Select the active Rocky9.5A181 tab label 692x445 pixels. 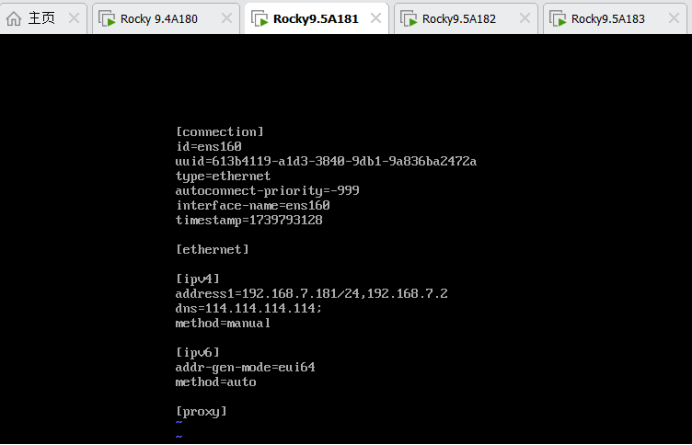click(315, 18)
